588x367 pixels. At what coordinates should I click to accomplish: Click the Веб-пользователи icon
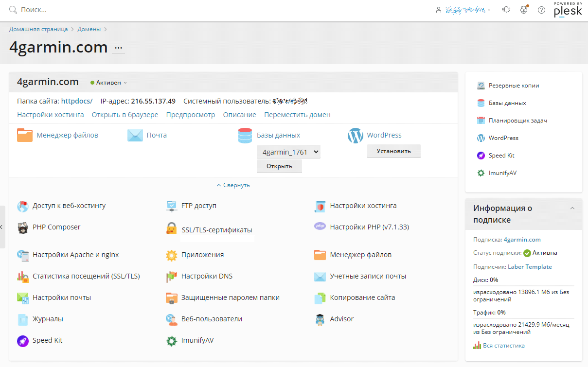pos(172,319)
